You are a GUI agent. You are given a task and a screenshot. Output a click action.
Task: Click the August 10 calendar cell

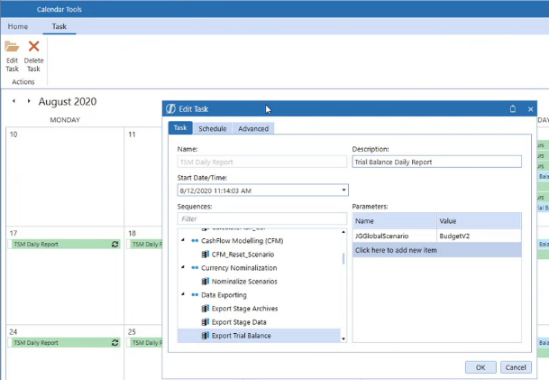point(65,177)
